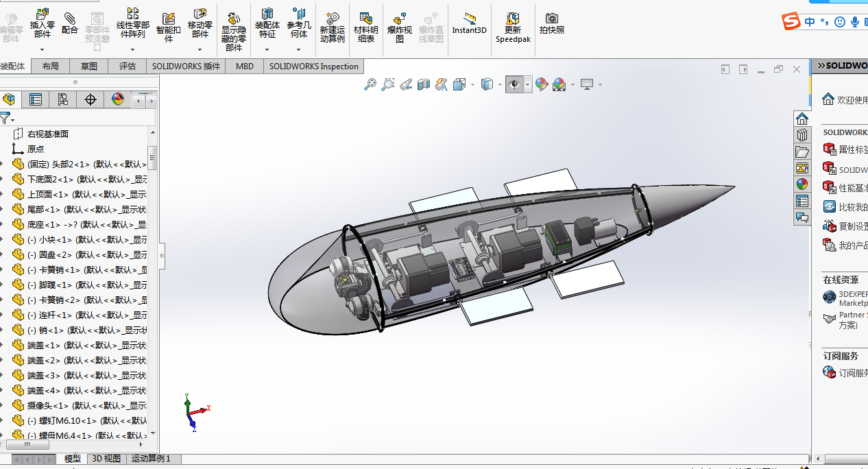The height and width of the screenshot is (469, 868).
Task: Click 显示隐藏的零部件 show hidden components
Action: (x=234, y=30)
